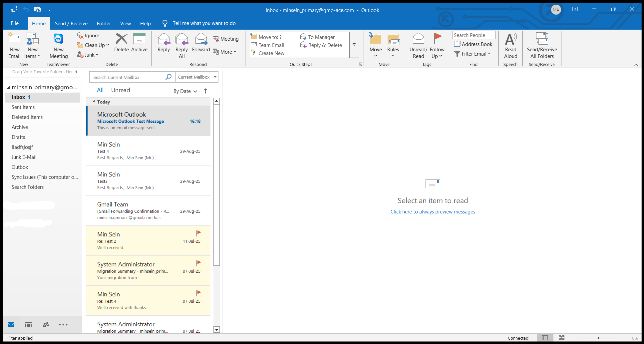
Task: Click Send/Receive All Folders
Action: click(542, 46)
